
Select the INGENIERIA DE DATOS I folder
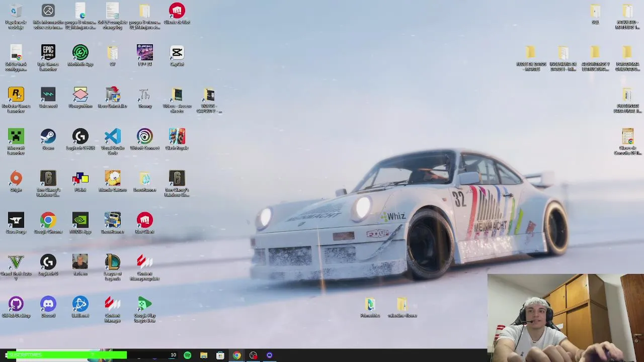point(563,58)
